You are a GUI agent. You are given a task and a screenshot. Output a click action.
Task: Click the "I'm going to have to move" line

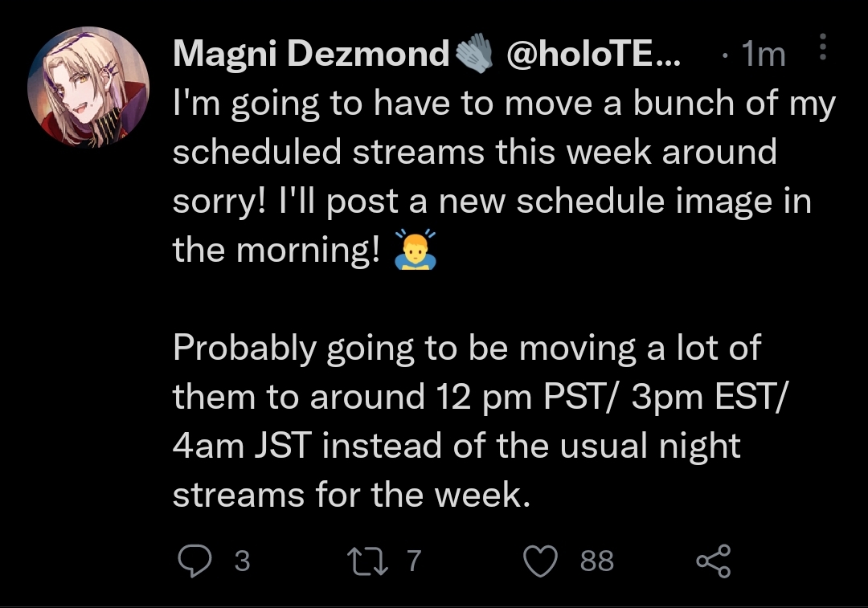[505, 104]
